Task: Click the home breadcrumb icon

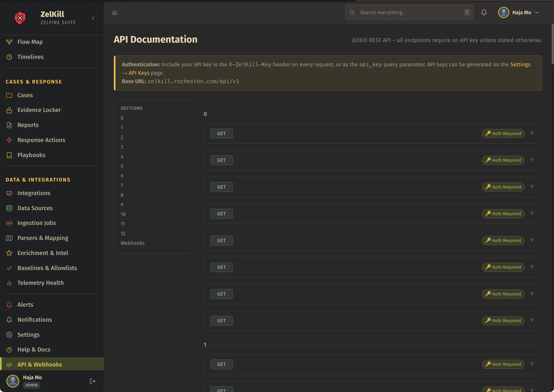Action: coord(114,13)
